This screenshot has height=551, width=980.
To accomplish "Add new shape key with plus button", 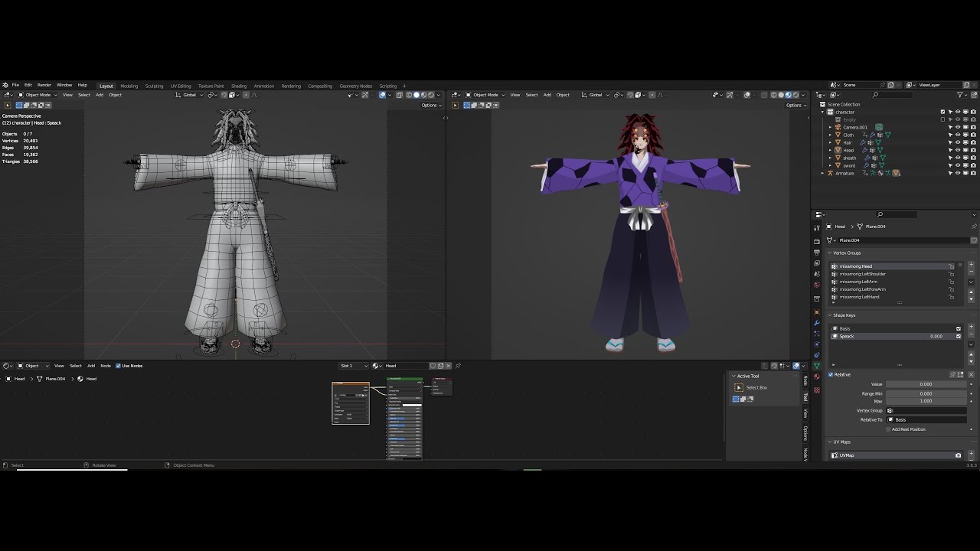I will tap(971, 327).
